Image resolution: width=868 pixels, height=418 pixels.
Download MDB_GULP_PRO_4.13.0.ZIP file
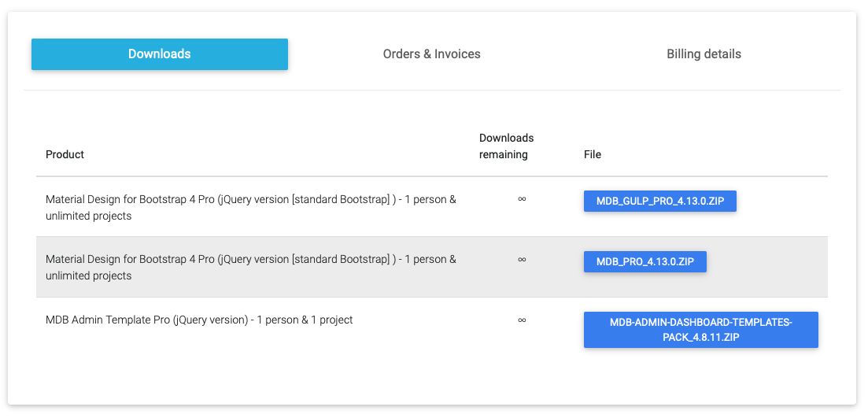pos(660,202)
